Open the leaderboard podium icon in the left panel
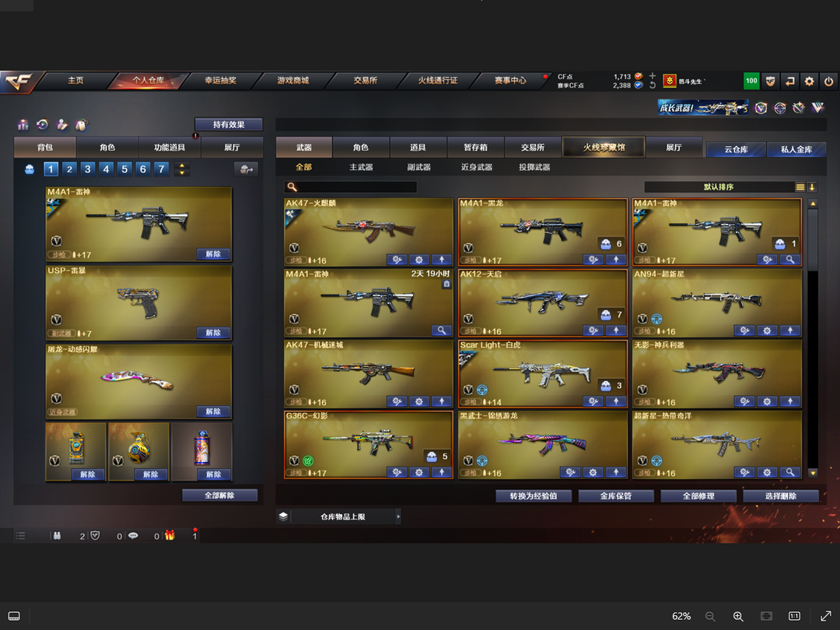Viewport: 840px width, 630px height. 23,124
